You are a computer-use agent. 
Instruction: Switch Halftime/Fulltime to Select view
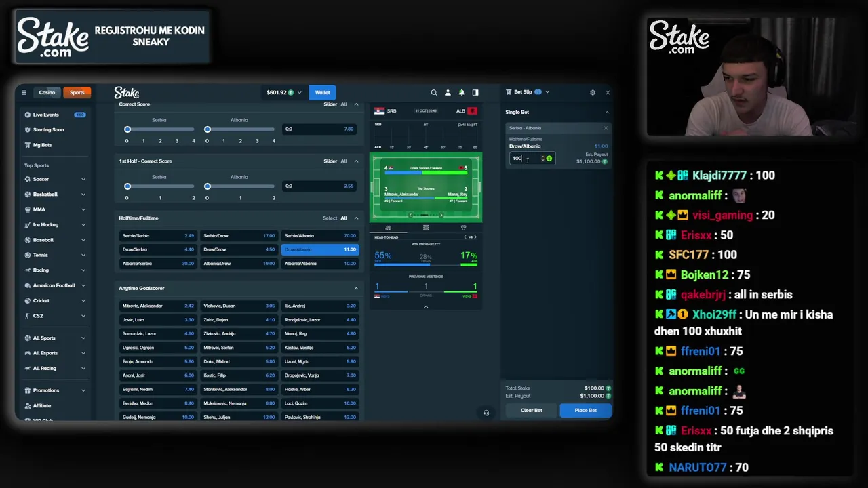point(330,218)
